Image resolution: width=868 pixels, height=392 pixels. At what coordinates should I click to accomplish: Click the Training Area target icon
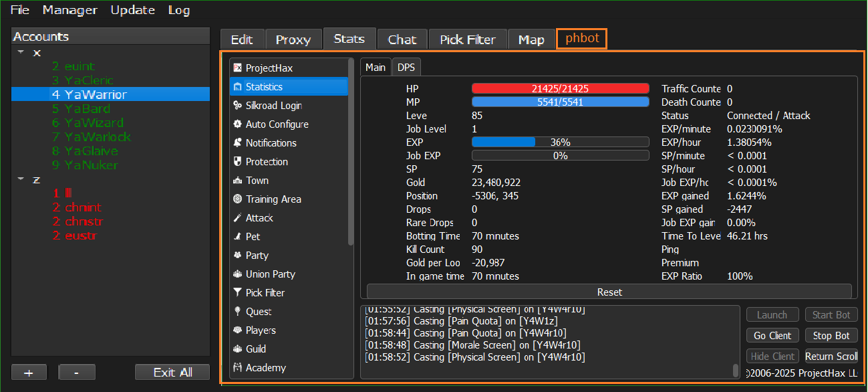pos(237,199)
